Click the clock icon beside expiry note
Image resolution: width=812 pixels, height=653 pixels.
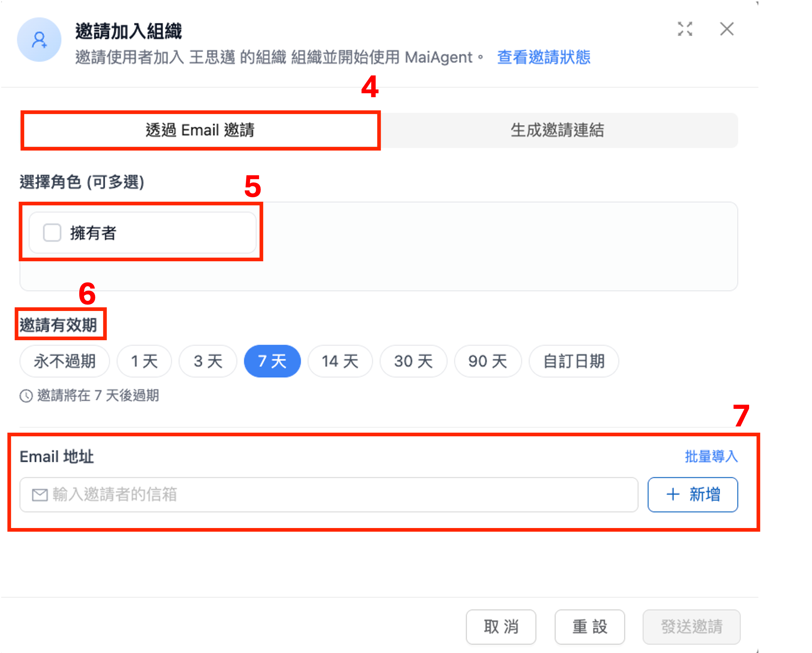tap(26, 396)
